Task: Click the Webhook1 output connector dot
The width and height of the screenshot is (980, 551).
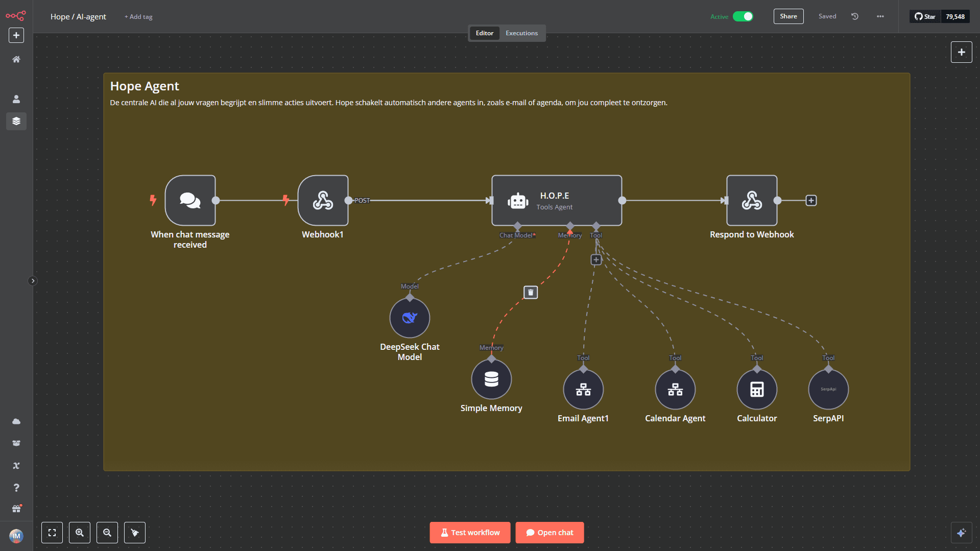Action: (348, 200)
